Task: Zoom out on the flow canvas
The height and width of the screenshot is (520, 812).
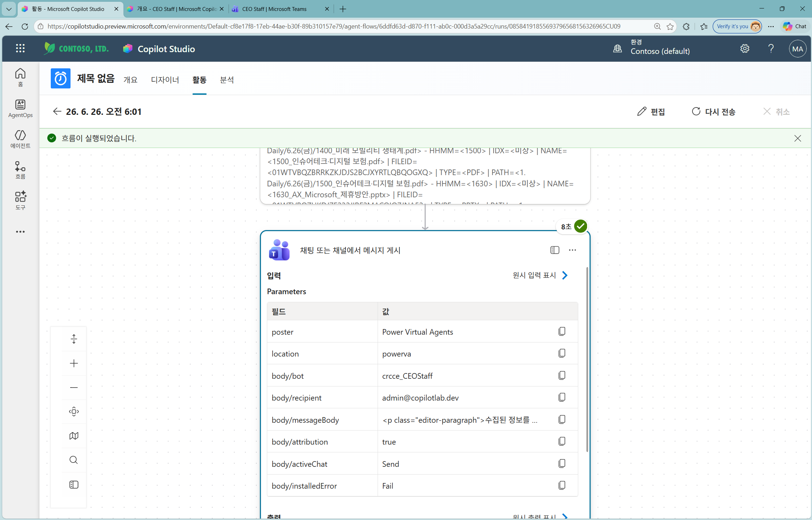Action: pyautogui.click(x=74, y=388)
